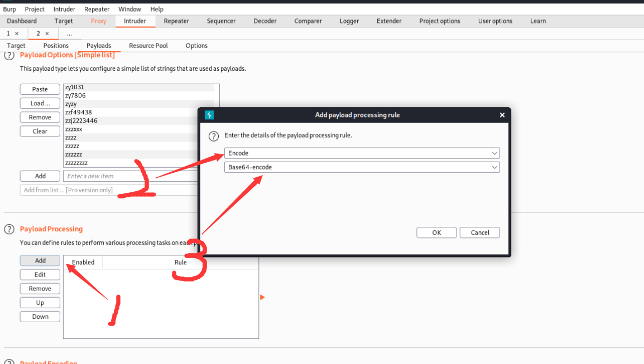This screenshot has height=364, width=644.
Task: Click Add in Payload Processing
Action: click(x=40, y=260)
